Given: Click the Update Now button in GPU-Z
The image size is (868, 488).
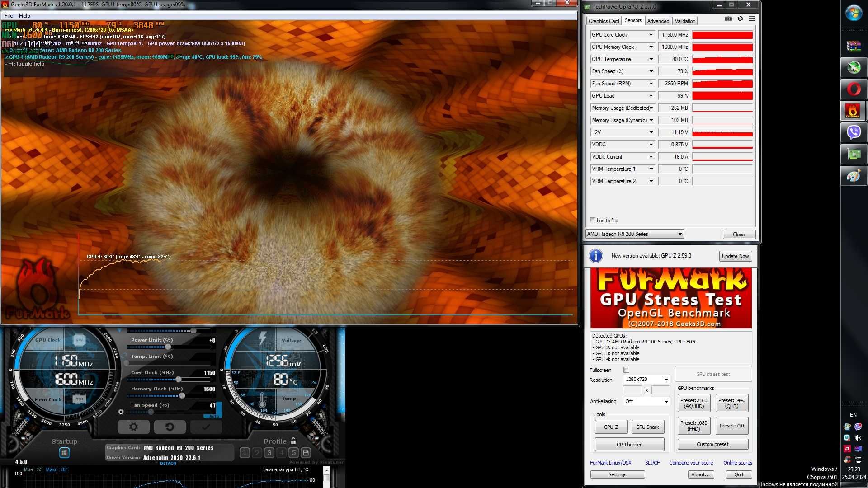Looking at the screenshot, I should 735,256.
